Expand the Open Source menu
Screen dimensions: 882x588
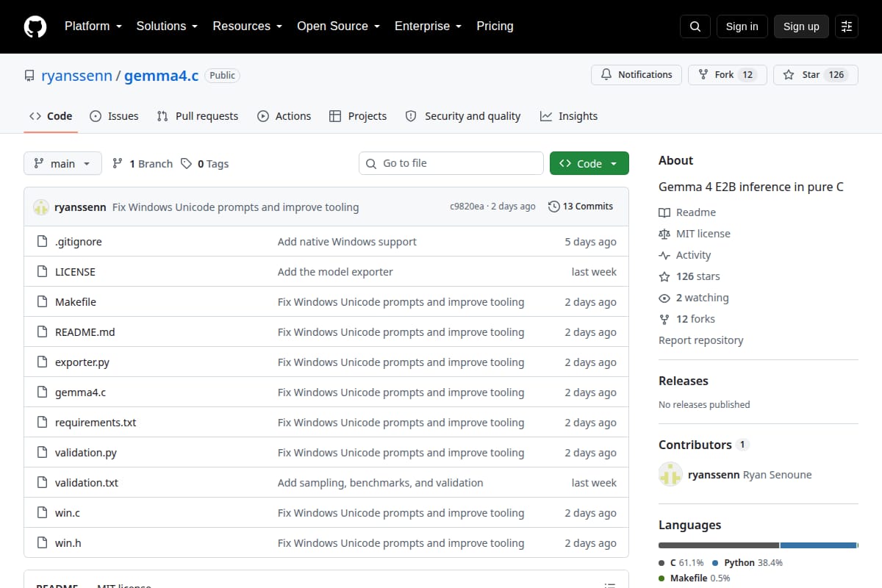coord(338,26)
